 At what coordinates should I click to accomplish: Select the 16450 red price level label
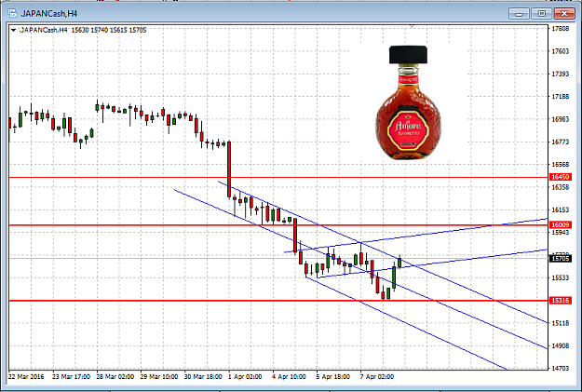tap(560, 177)
